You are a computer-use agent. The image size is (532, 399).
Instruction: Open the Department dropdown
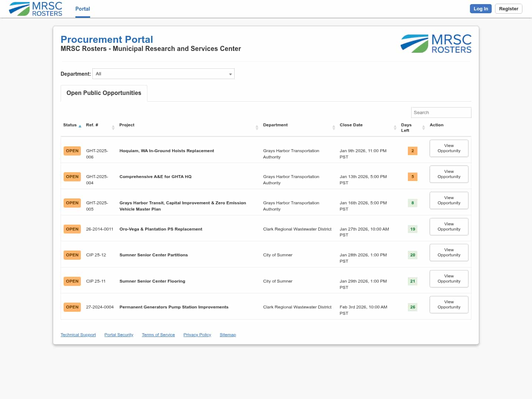(163, 74)
